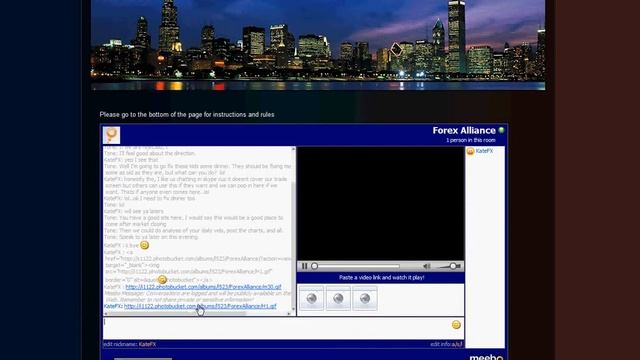Click the Forex Alliance room title
The image size is (640, 360).
pyautogui.click(x=464, y=131)
